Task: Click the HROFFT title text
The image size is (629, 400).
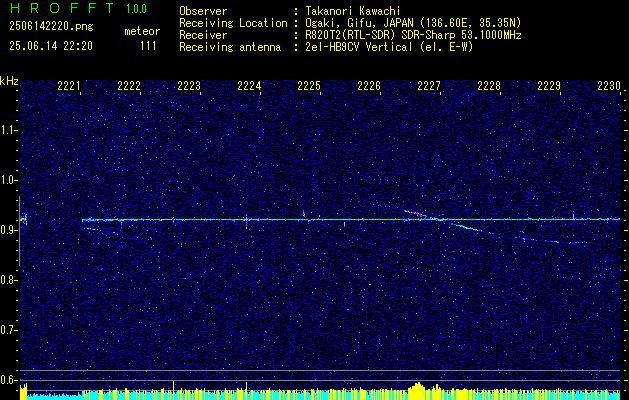Action: (62, 8)
